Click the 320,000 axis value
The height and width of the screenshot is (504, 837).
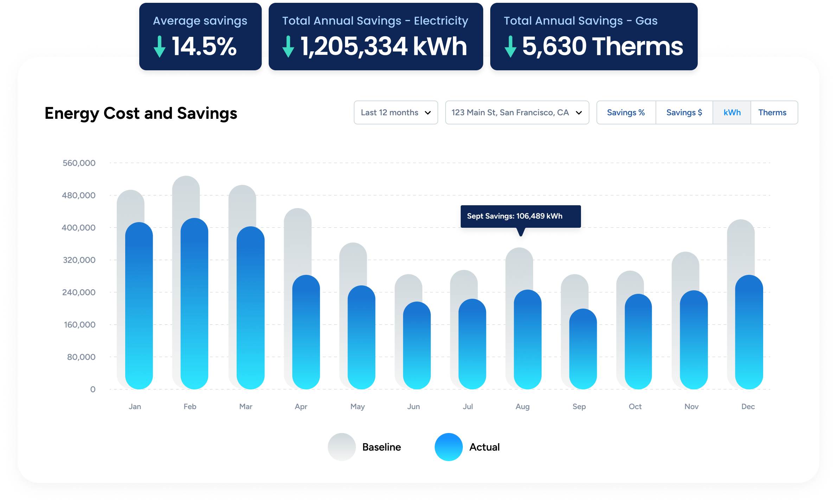coord(79,260)
